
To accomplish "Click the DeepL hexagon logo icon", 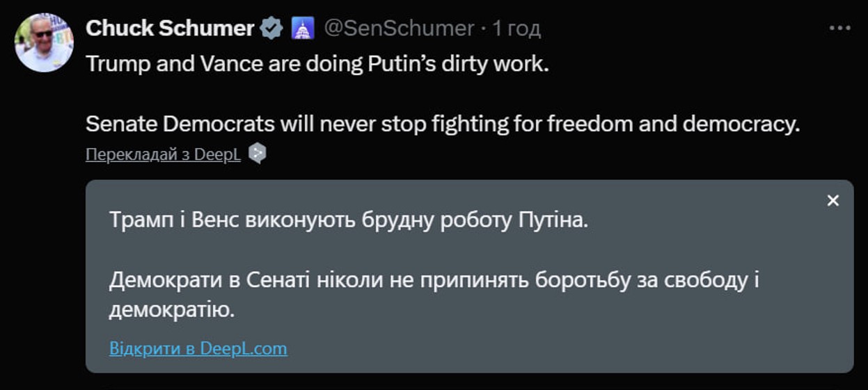I will coord(258,153).
